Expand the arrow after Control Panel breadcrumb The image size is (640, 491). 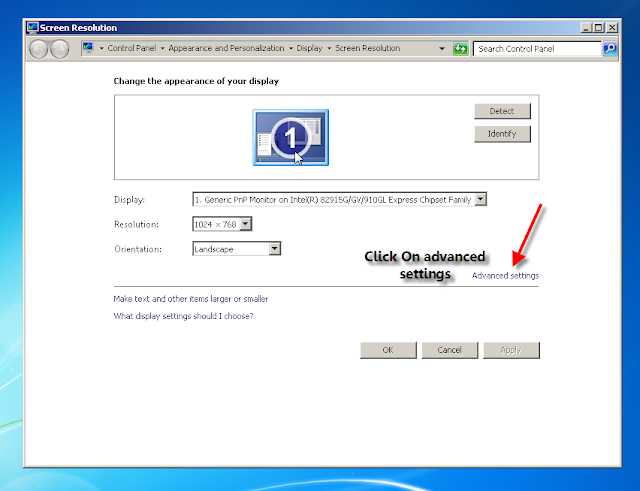click(x=162, y=49)
